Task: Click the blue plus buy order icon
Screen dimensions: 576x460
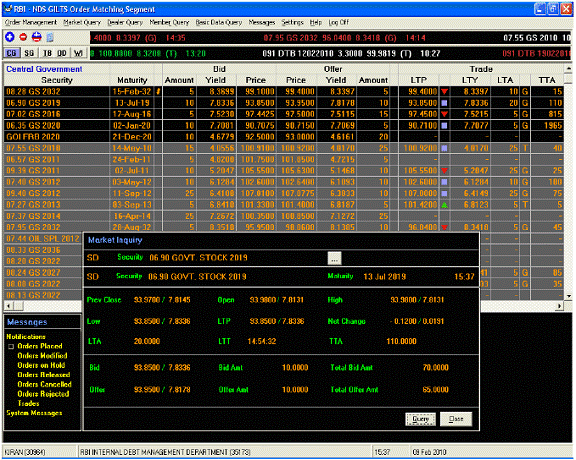Action: pyautogui.click(x=10, y=37)
